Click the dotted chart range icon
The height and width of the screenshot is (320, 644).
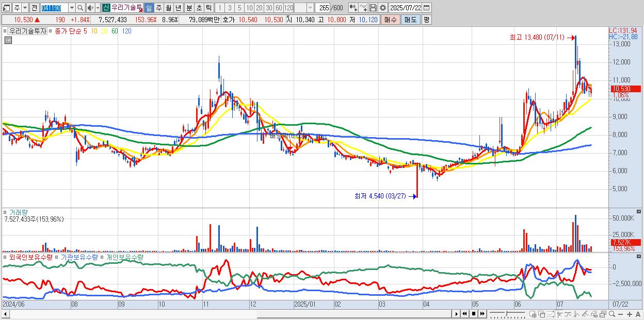pos(550,314)
